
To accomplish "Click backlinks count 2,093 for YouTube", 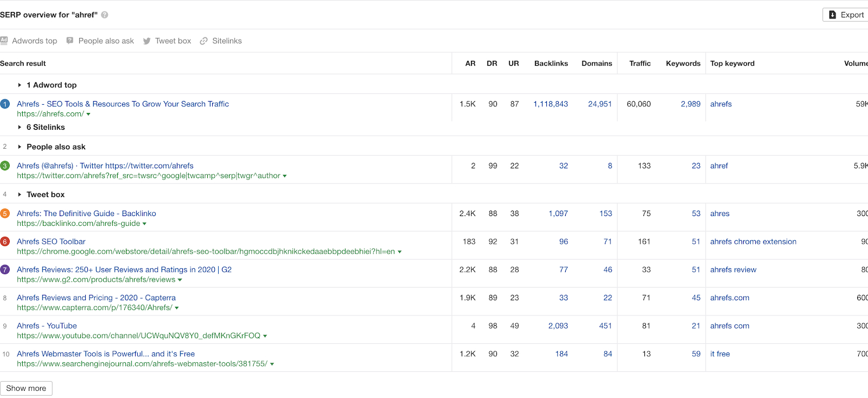I will 558,326.
